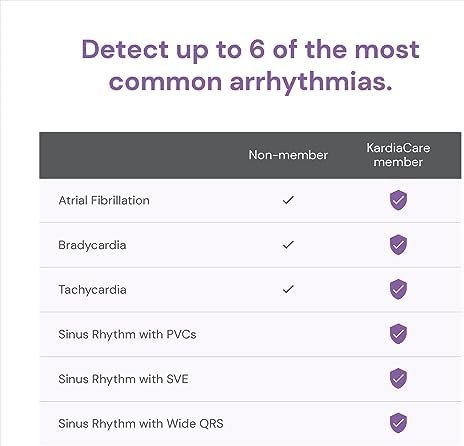Viewport: 464px width, 446px height.
Task: Click Sinus Rhythm with SVE label
Action: point(123,379)
